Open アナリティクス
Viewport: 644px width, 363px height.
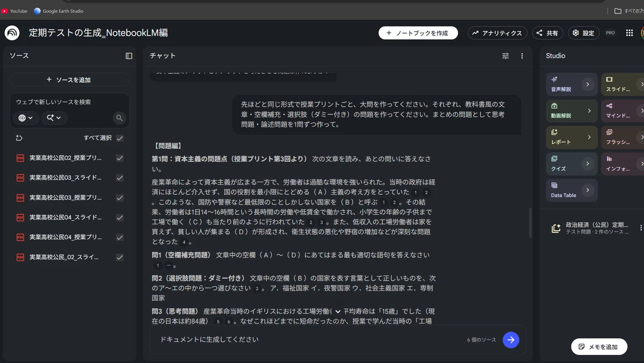497,33
